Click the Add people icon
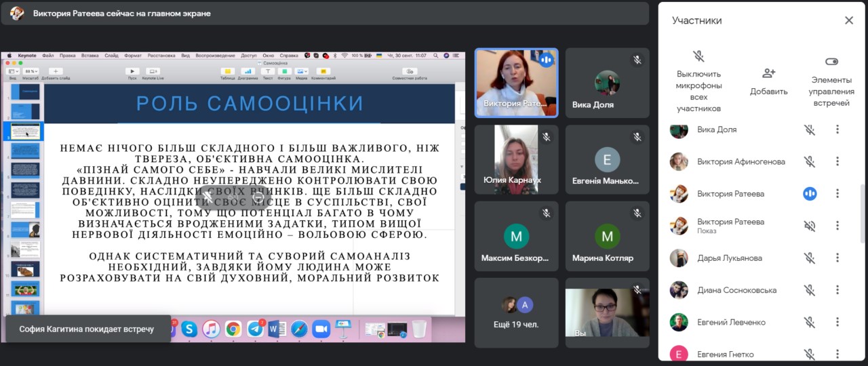The width and height of the screenshot is (868, 366). pos(768,73)
